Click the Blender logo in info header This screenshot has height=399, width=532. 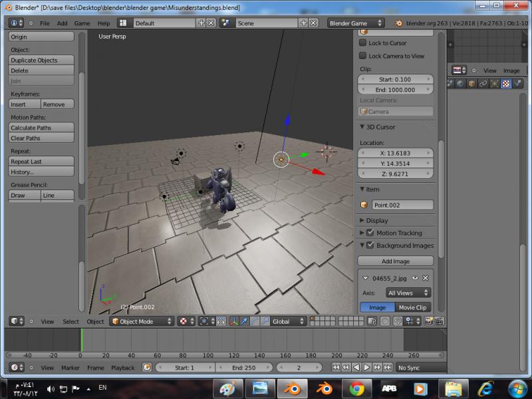[x=398, y=23]
